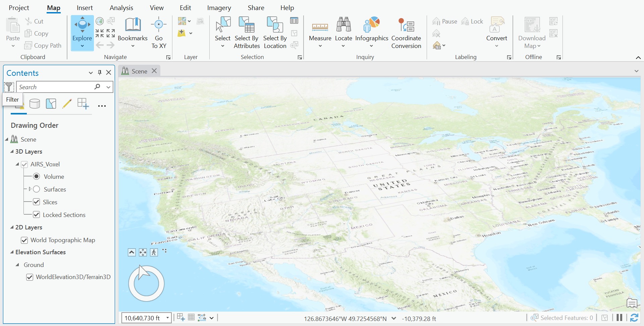Enable the Surfaces radio button
Viewport: 644px width, 326px height.
[x=36, y=189]
